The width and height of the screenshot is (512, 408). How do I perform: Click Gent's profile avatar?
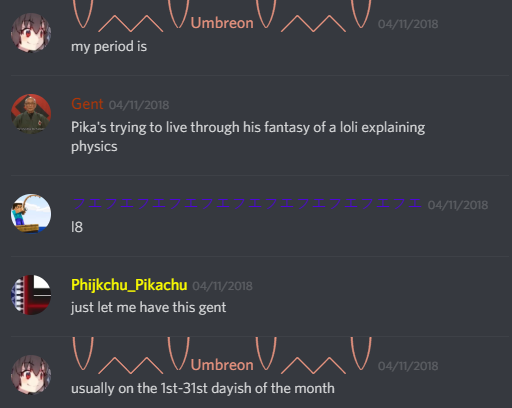click(31, 114)
